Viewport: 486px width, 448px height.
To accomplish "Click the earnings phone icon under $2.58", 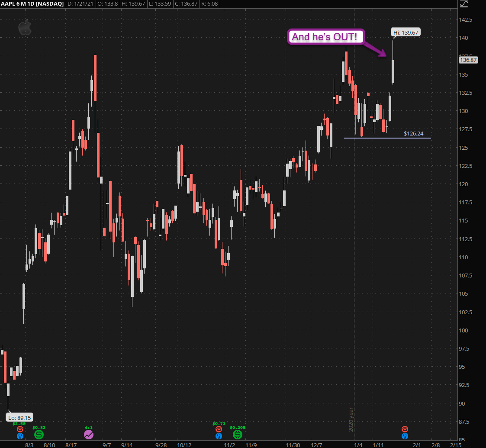I will click(x=20, y=429).
